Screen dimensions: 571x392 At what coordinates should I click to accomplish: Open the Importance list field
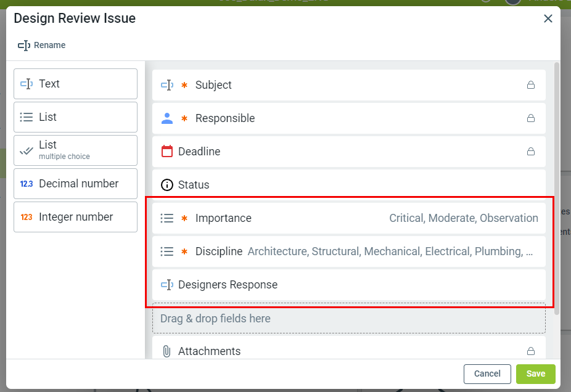[x=348, y=218]
